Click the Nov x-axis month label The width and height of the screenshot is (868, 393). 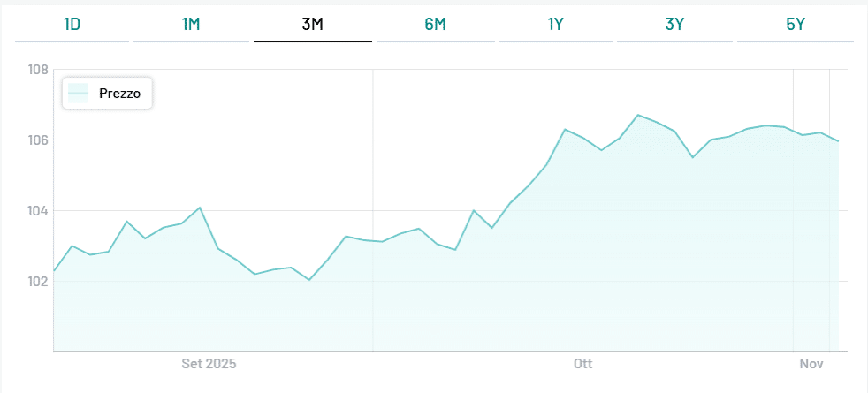click(811, 364)
